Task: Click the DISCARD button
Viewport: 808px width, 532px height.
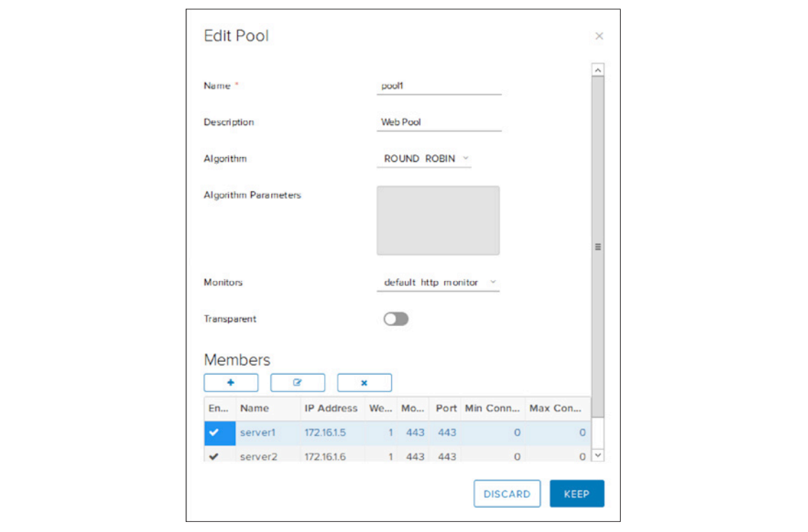Action: coord(507,493)
